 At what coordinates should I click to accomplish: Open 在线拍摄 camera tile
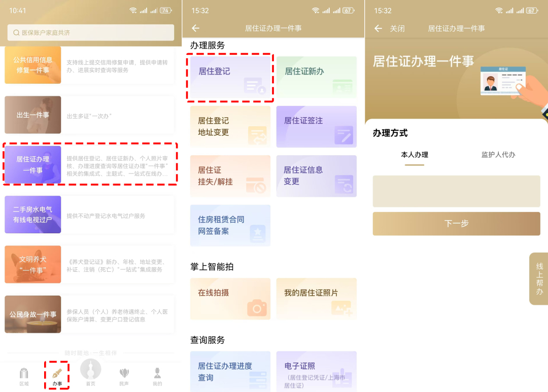click(x=230, y=299)
